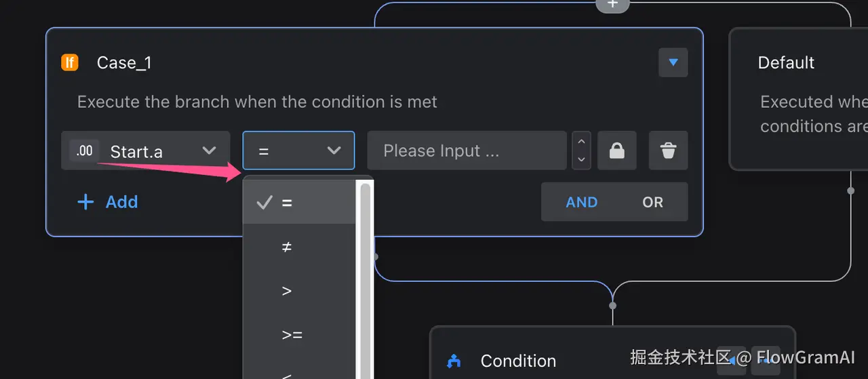Screen dimensions: 868x379
Task: Choose the > operator from the list
Action: click(x=287, y=291)
